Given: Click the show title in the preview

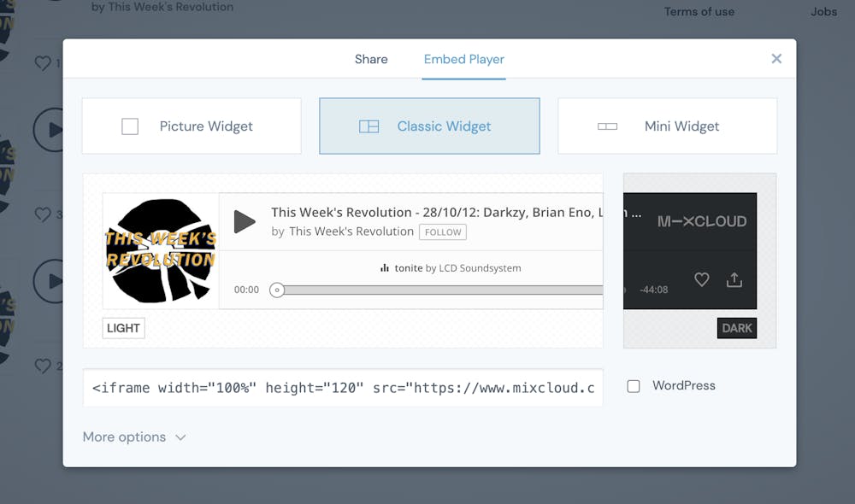Looking at the screenshot, I should 437,213.
